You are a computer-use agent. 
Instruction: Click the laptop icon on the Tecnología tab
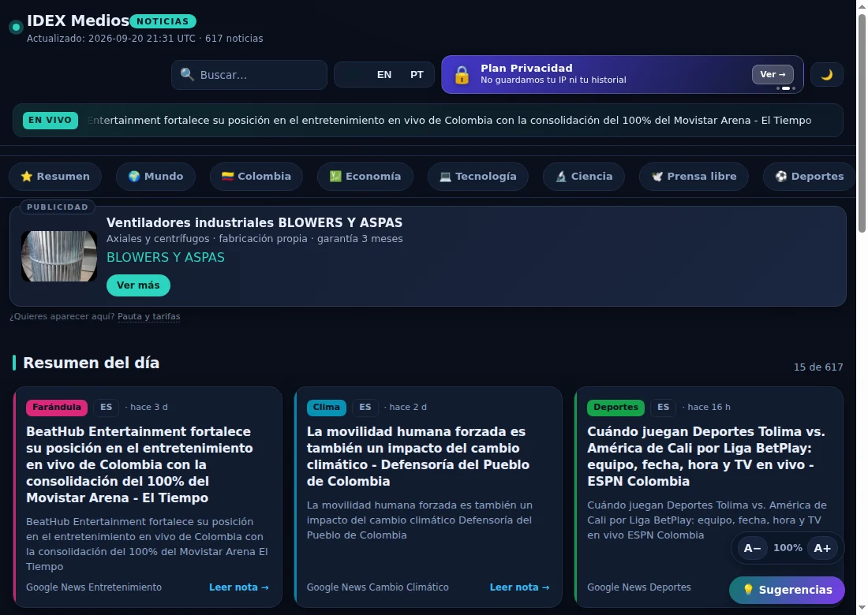[445, 177]
